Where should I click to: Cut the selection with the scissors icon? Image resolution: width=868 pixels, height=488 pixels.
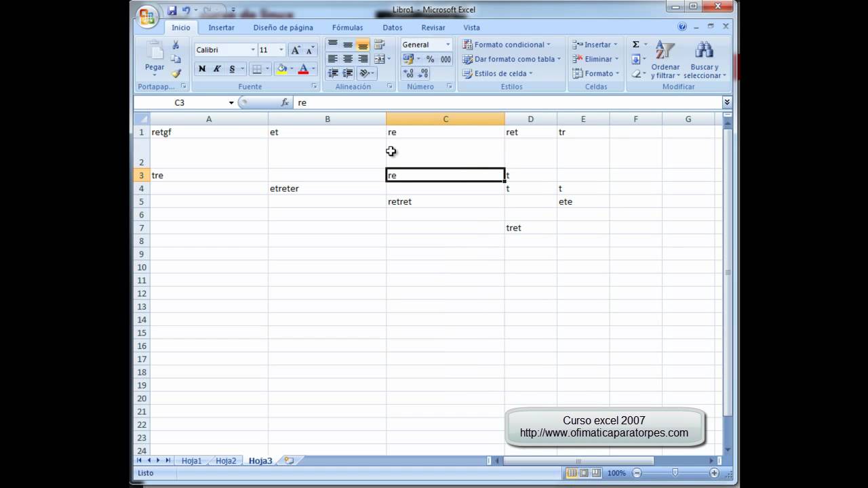pyautogui.click(x=176, y=45)
